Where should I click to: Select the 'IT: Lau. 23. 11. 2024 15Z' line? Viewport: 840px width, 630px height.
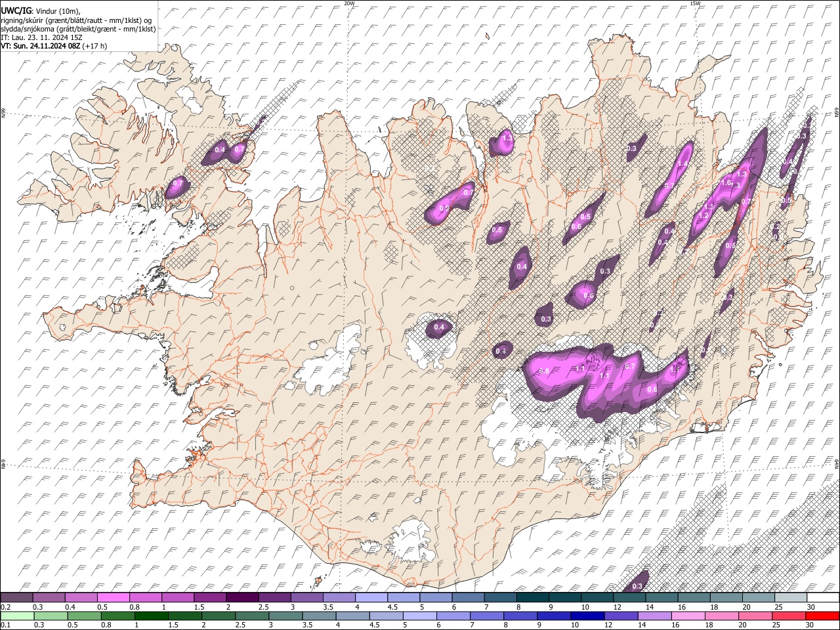pos(42,37)
